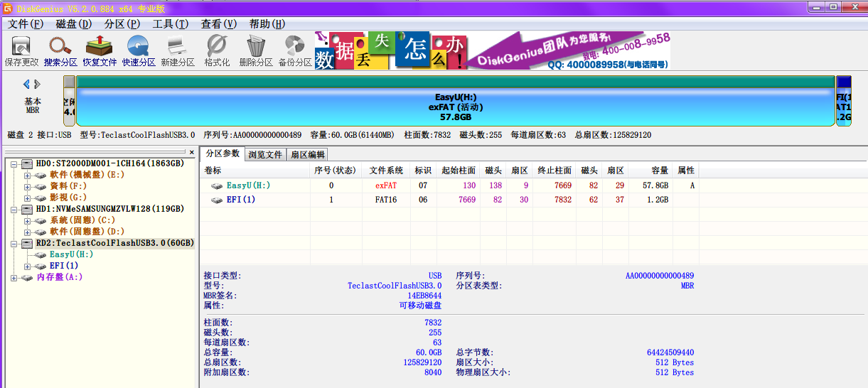Click the HD1 NVMe Samsung disk icon

click(28, 209)
